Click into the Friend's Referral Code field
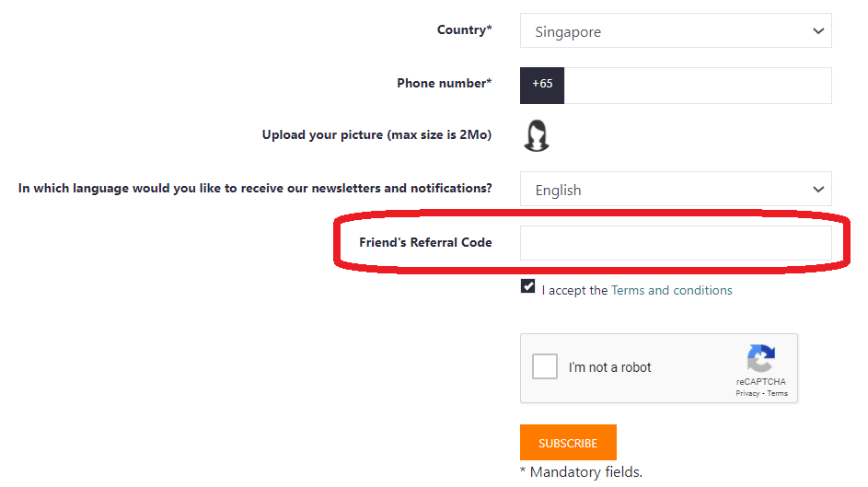Viewport: 868px width, 487px height. 675,243
